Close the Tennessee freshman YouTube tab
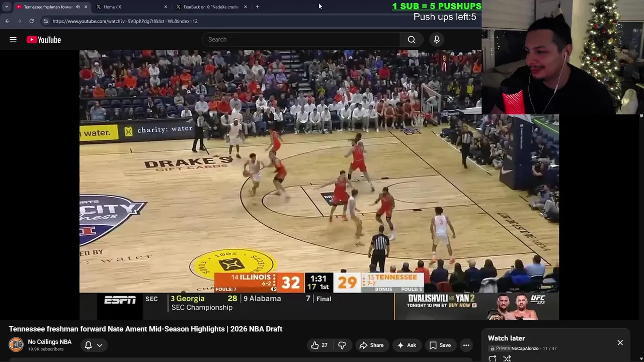The height and width of the screenshot is (362, 644). click(86, 7)
